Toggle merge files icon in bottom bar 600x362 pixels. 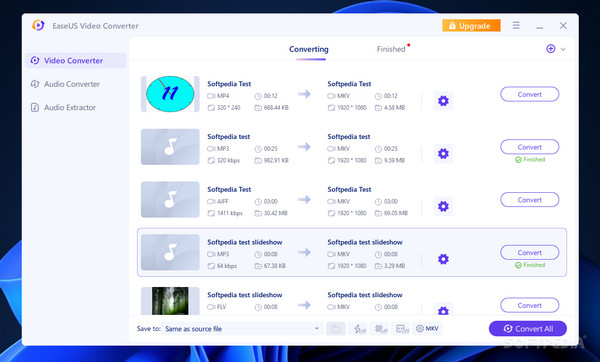coord(403,329)
